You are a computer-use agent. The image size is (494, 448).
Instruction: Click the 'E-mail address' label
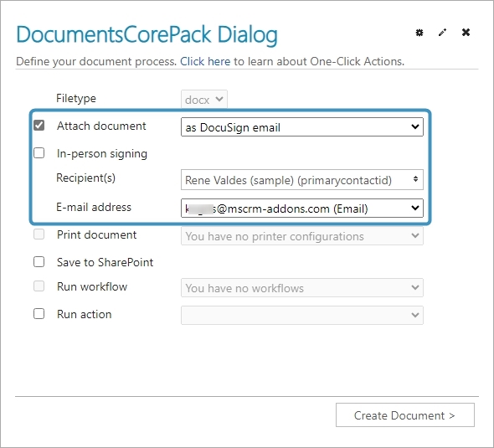point(94,207)
